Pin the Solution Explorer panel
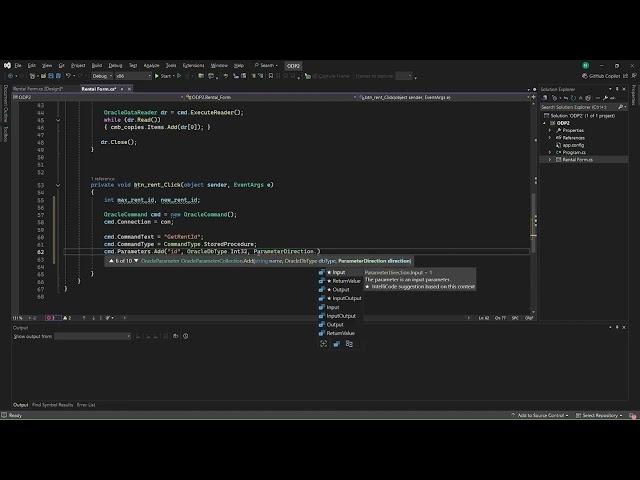This screenshot has width=640, height=480. point(617,89)
